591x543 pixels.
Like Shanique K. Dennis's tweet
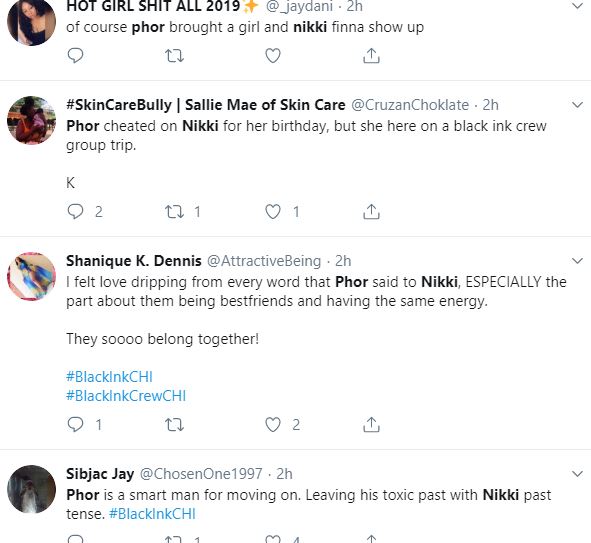coord(273,425)
